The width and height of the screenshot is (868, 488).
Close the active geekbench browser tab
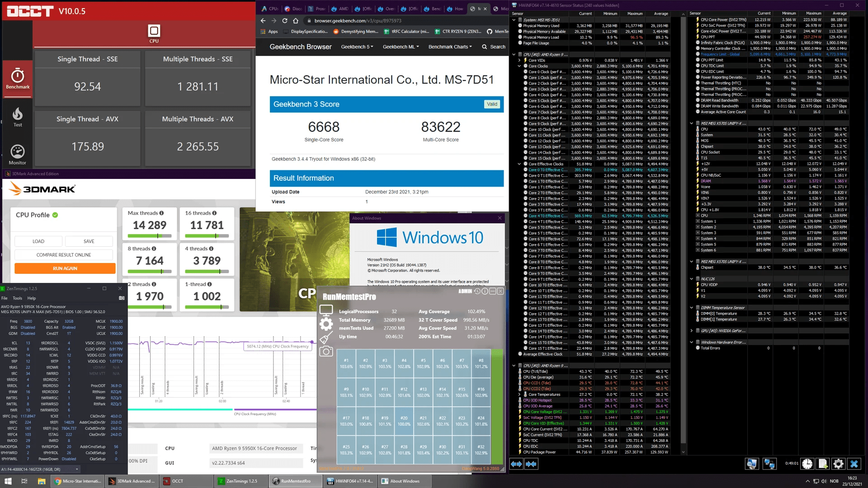click(x=485, y=9)
